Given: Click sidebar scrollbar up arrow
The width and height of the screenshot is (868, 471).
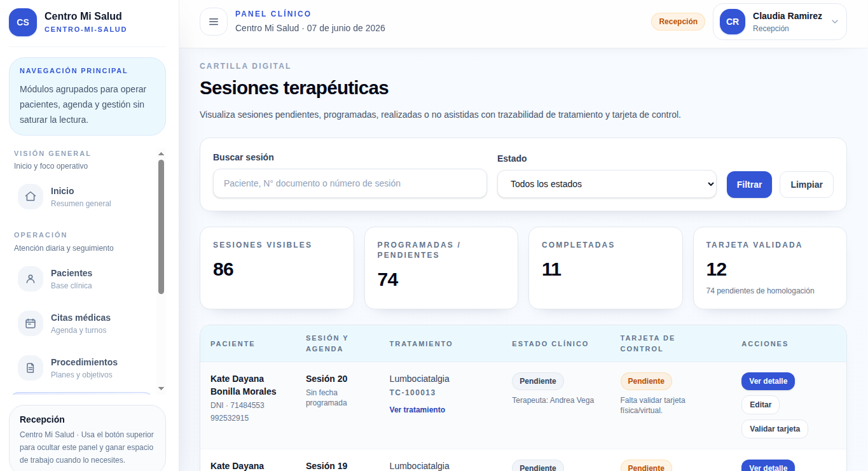Looking at the screenshot, I should (161, 153).
